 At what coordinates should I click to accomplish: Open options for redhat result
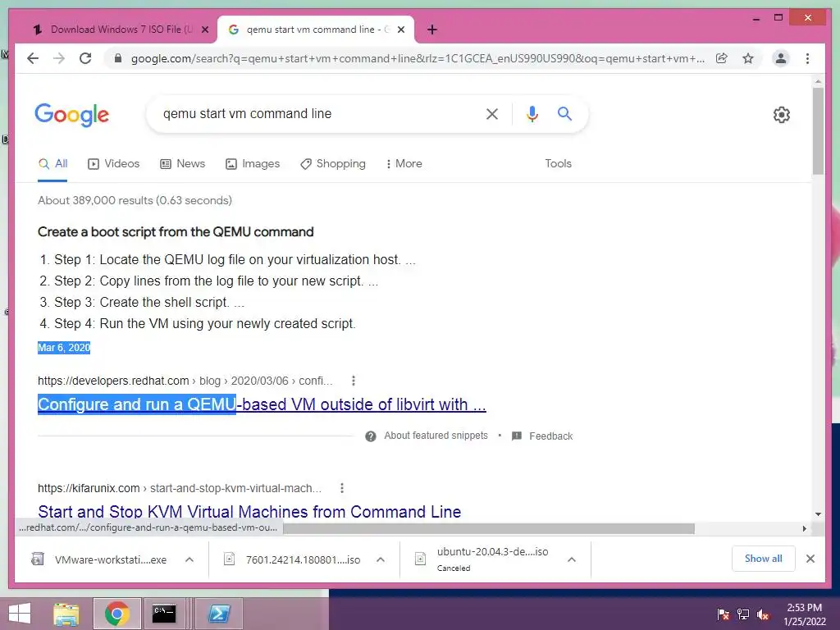[353, 381]
